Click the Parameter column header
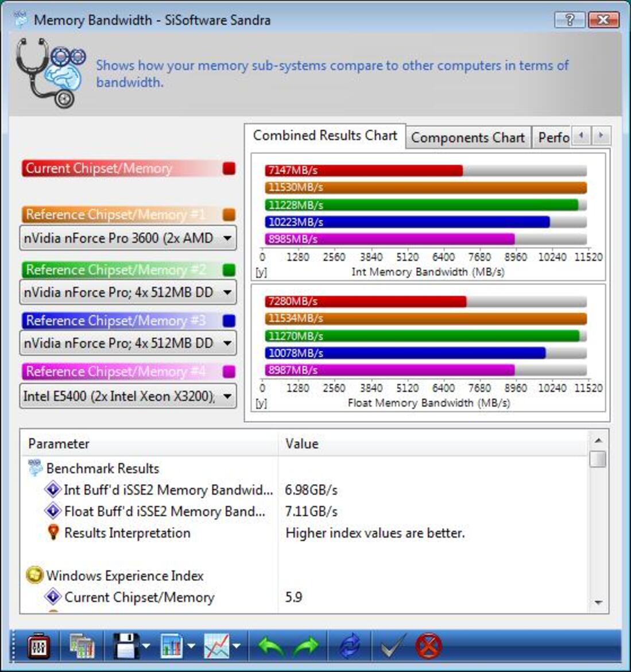The image size is (631, 672). (149, 443)
